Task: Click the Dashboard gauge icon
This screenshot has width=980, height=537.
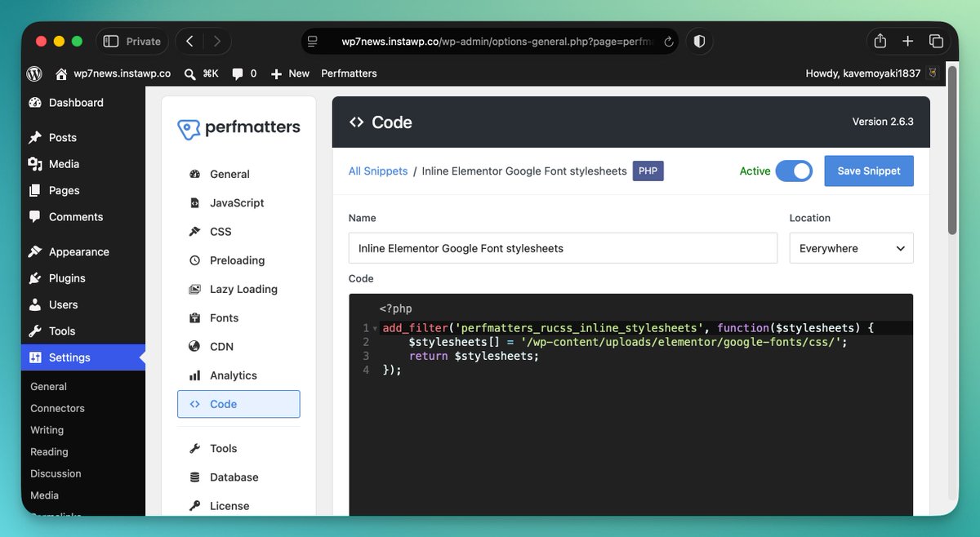Action: pos(35,103)
